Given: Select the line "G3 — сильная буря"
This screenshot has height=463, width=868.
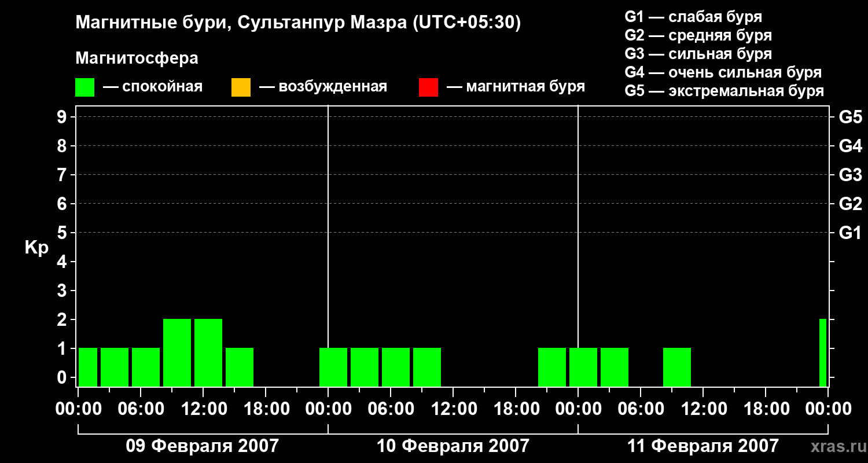Looking at the screenshot, I should point(698,54).
